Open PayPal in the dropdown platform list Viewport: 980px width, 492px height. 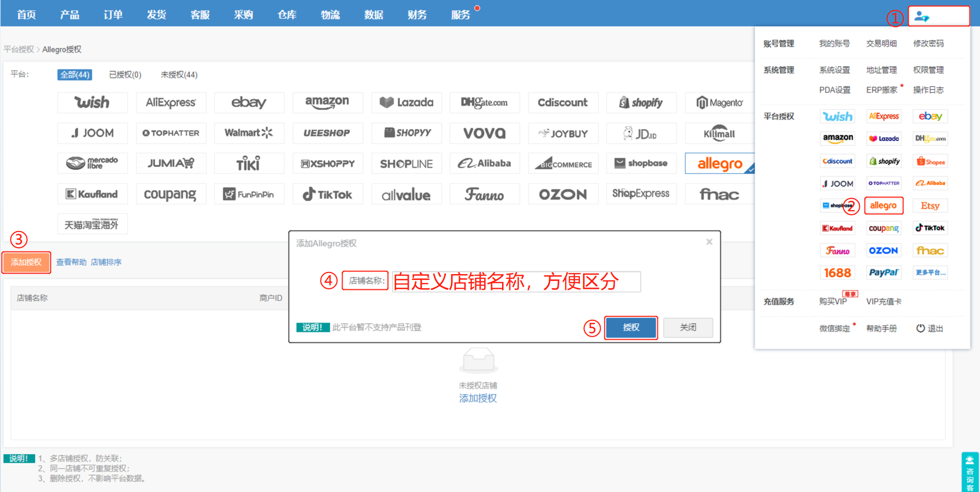point(883,273)
